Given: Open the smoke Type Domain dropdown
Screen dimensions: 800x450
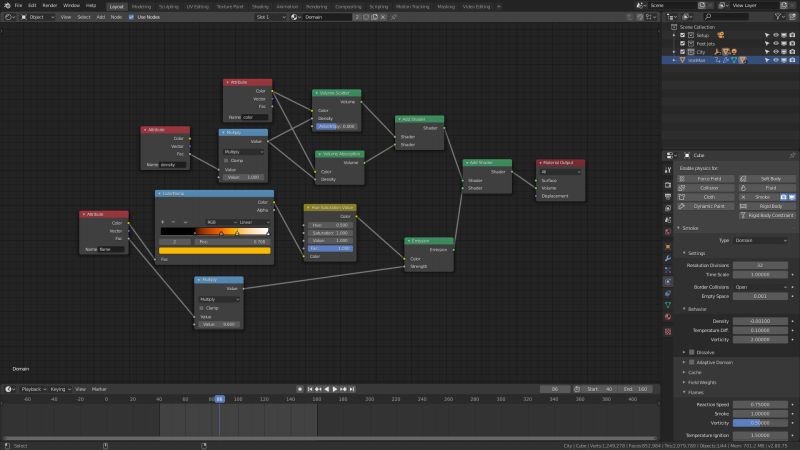Looking at the screenshot, I should 761,240.
